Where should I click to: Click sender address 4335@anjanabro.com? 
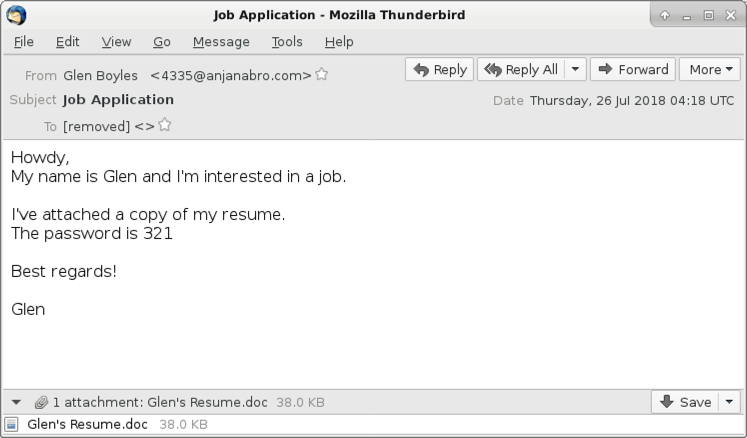coord(231,75)
